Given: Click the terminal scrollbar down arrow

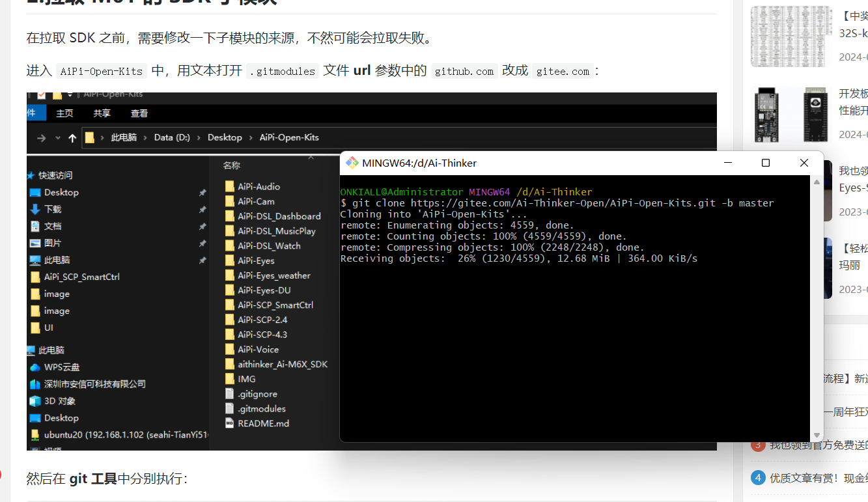Looking at the screenshot, I should pos(817,436).
